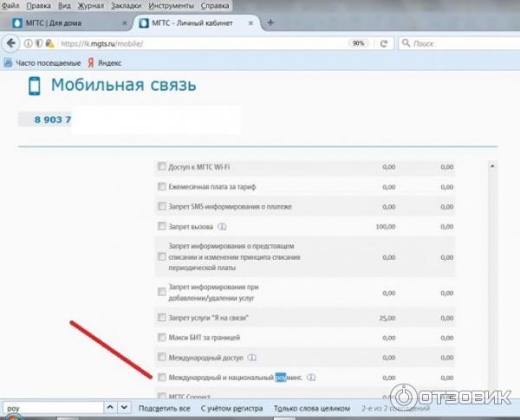The width and height of the screenshot is (520, 420).
Task: Click the browser back arrow button
Action: coord(10,42)
